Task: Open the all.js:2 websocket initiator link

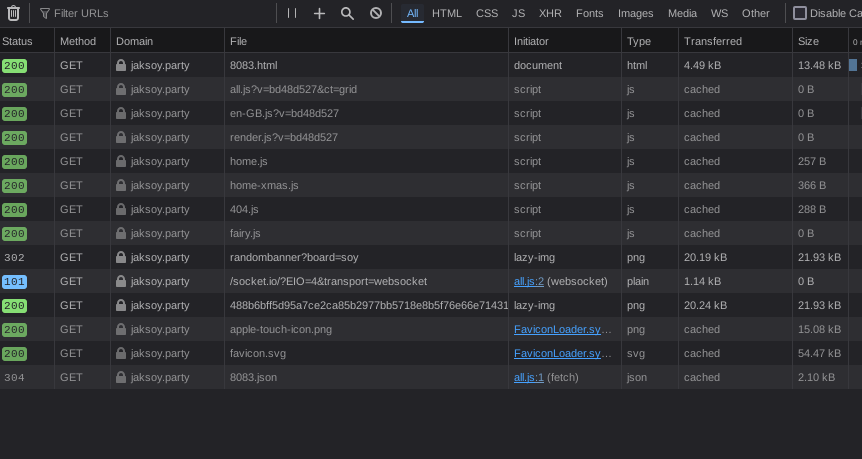Action: (529, 281)
